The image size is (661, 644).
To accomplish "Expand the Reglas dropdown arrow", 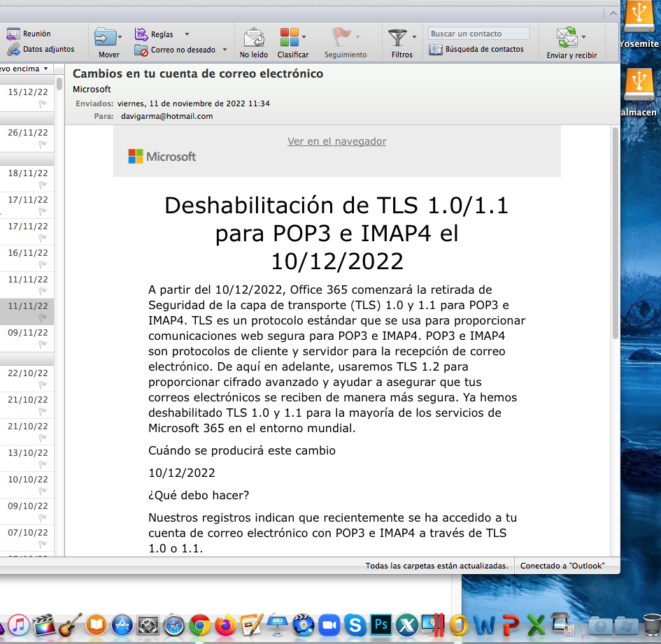I will [187, 34].
